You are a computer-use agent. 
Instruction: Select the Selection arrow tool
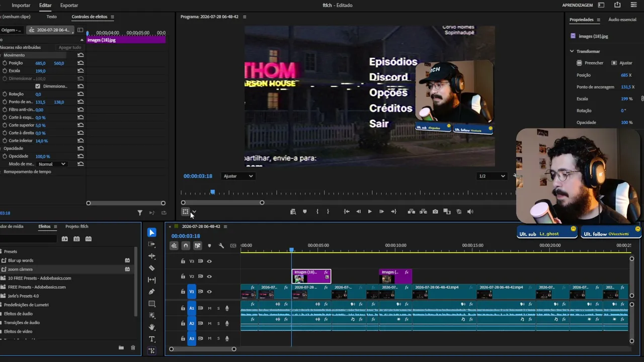[x=152, y=232]
